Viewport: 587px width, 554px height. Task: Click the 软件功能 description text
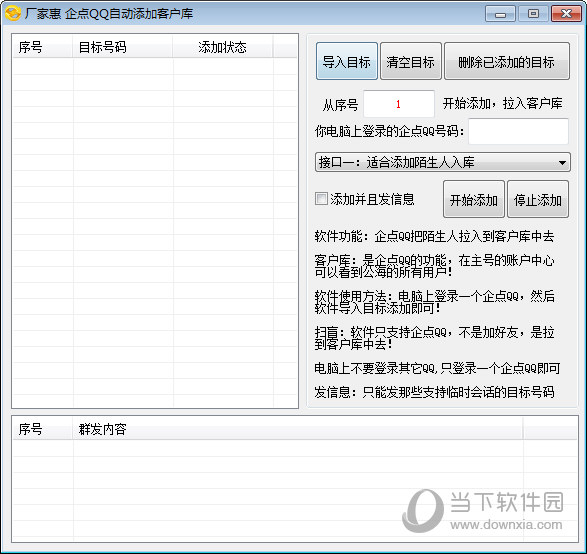[434, 236]
